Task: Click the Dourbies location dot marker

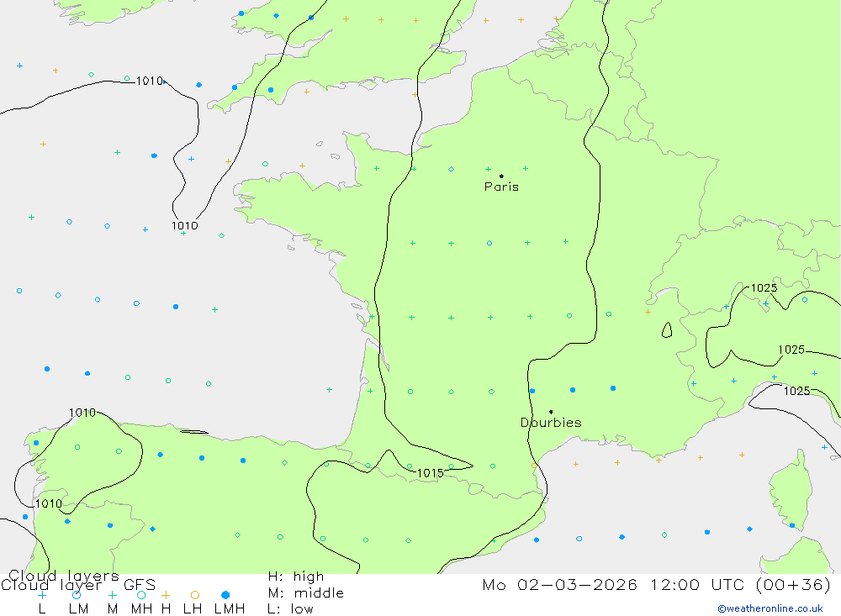Action: coord(551,412)
